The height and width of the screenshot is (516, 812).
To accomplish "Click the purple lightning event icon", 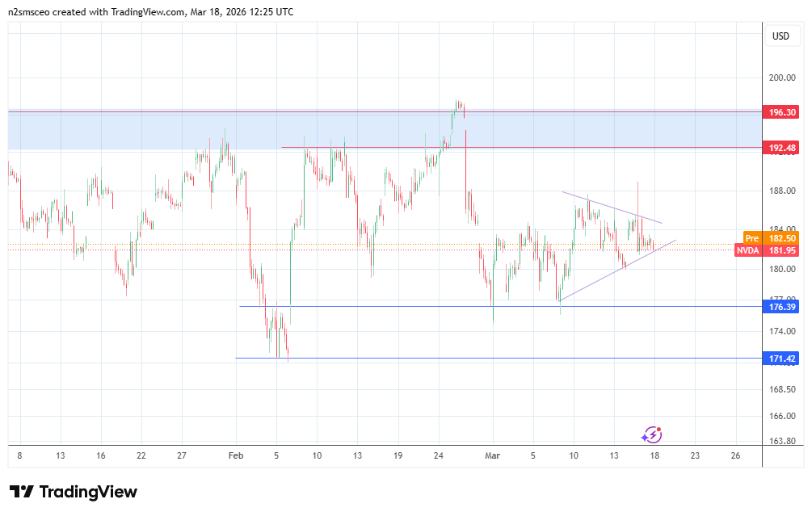I will tap(651, 434).
